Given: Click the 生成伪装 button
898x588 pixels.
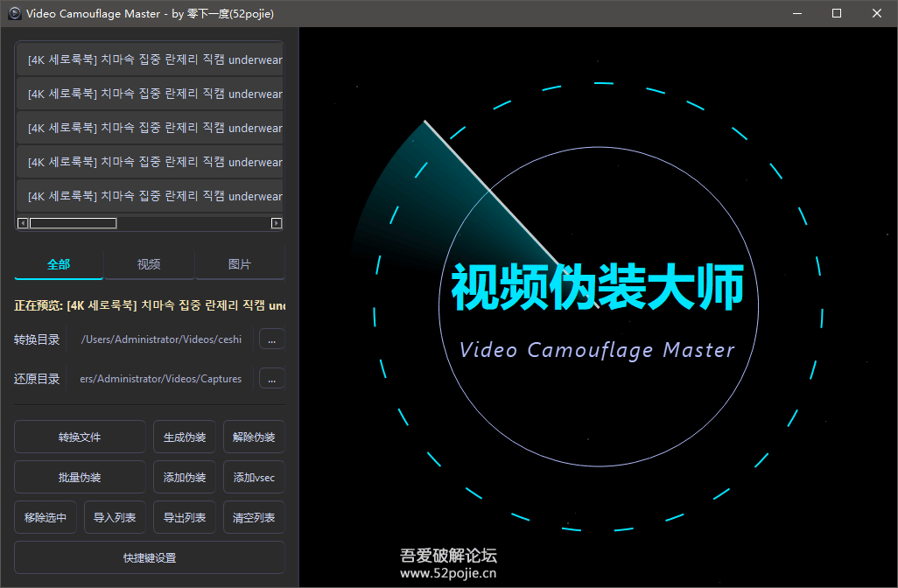Looking at the screenshot, I should click(x=185, y=437).
